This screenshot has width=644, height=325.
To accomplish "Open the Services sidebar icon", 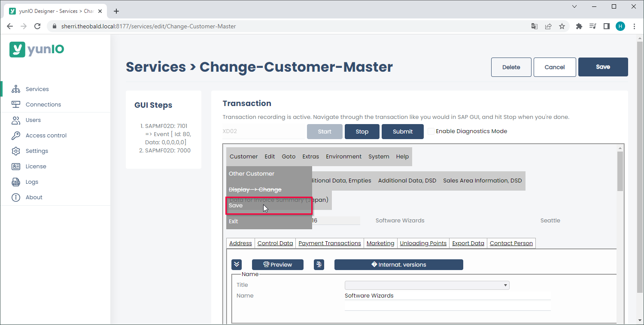I will pyautogui.click(x=16, y=89).
